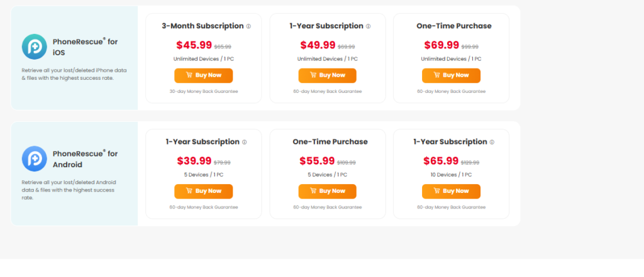Click the Android One-Time Purchase heading
This screenshot has height=277, width=644.
pyautogui.click(x=330, y=141)
